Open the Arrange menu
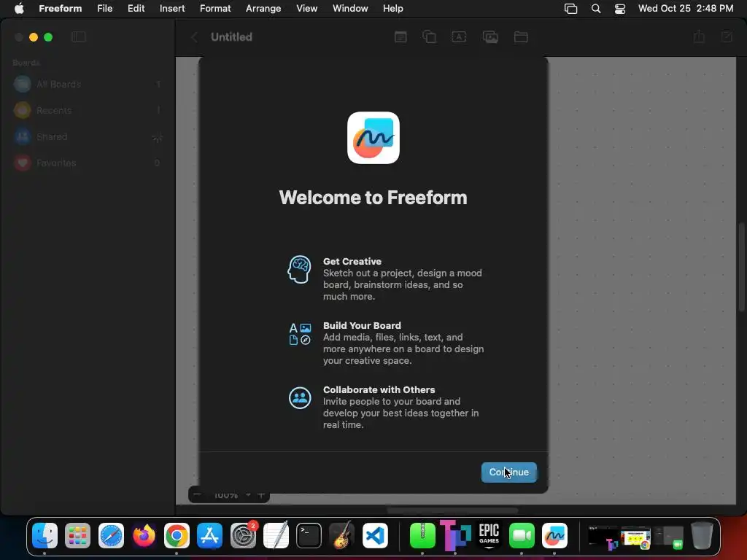This screenshot has height=560, width=747. [263, 9]
